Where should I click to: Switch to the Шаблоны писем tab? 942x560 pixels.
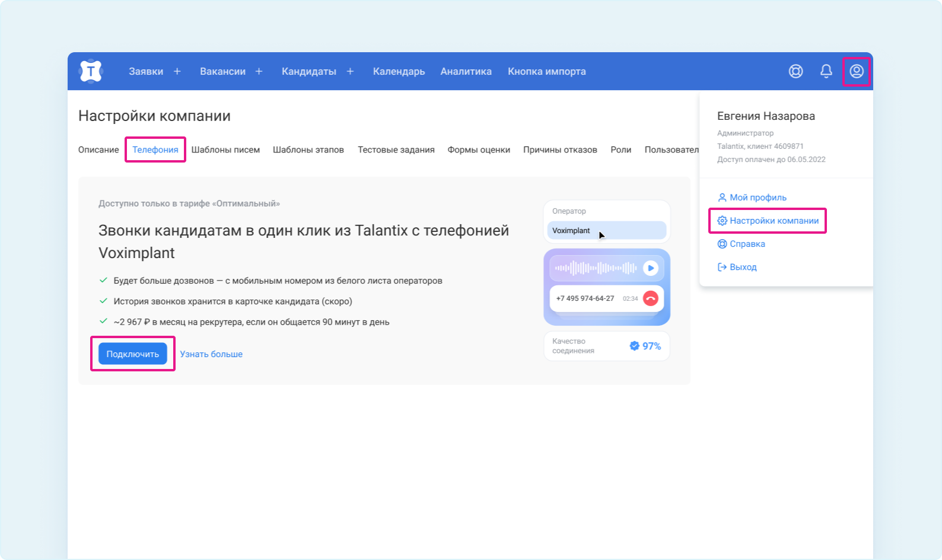coord(225,149)
